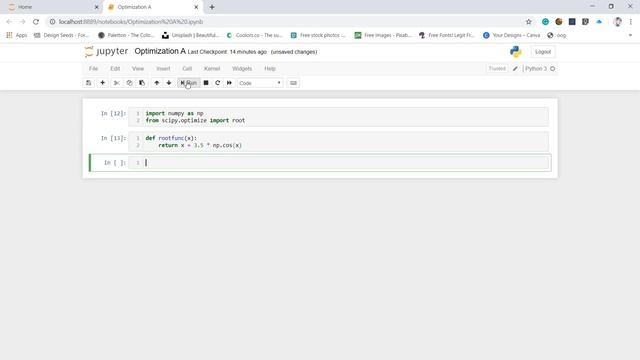Click the kernel idle circle indicator
The image size is (640, 360).
click(x=553, y=69)
